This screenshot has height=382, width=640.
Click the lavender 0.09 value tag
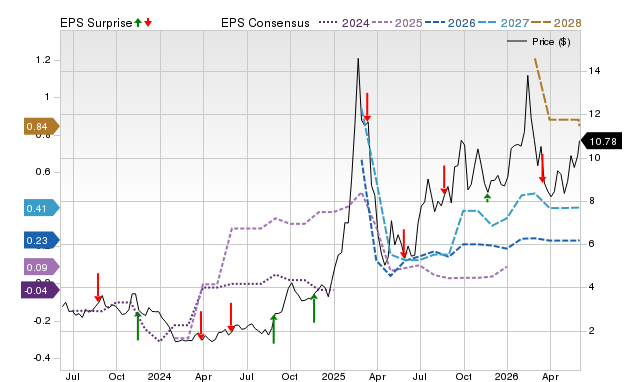41,267
